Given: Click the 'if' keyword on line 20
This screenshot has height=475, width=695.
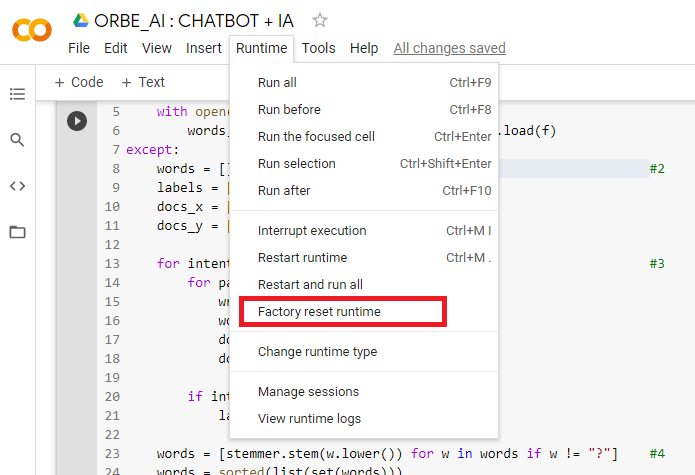Looking at the screenshot, I should 195,396.
